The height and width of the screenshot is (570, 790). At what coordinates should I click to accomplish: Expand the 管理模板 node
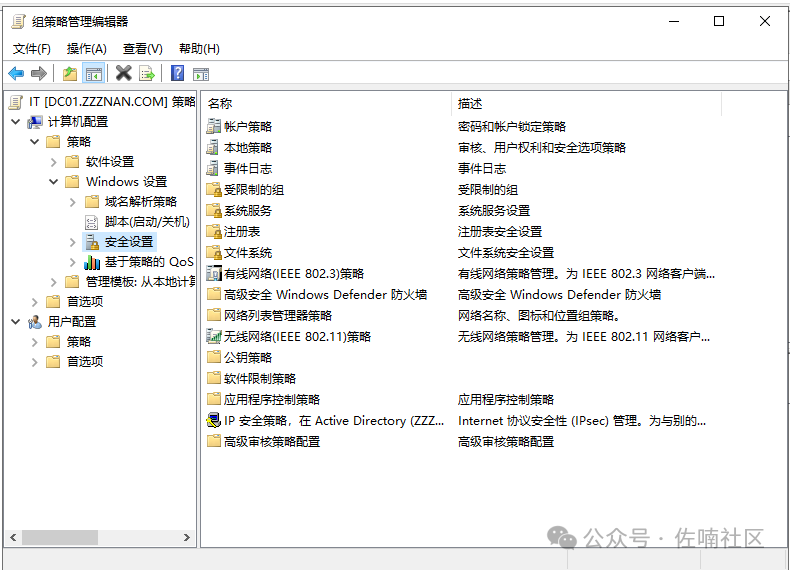53,282
